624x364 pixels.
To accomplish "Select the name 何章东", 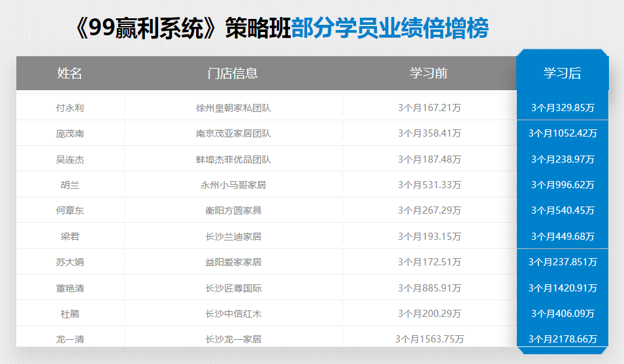I will tap(70, 210).
